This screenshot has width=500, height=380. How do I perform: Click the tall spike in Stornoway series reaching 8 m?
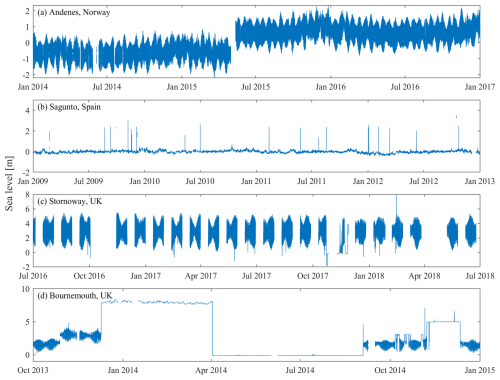click(396, 208)
